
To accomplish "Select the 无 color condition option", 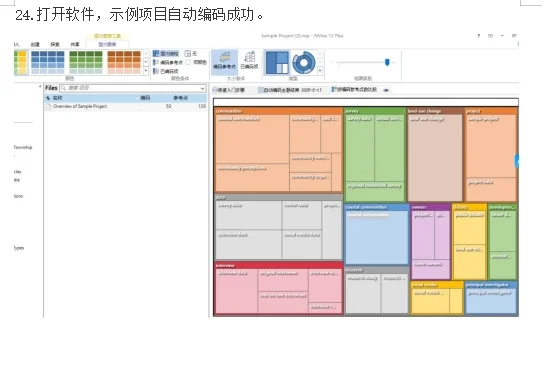I will click(191, 53).
